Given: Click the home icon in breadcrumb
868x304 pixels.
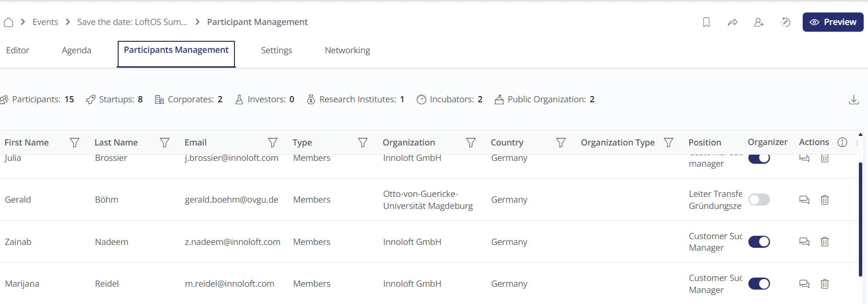Looking at the screenshot, I should coord(8,22).
